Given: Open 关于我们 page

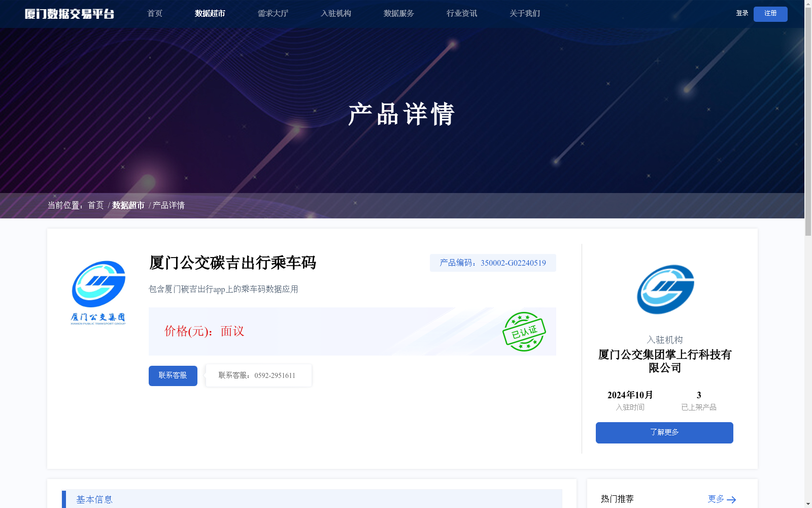Looking at the screenshot, I should 525,14.
